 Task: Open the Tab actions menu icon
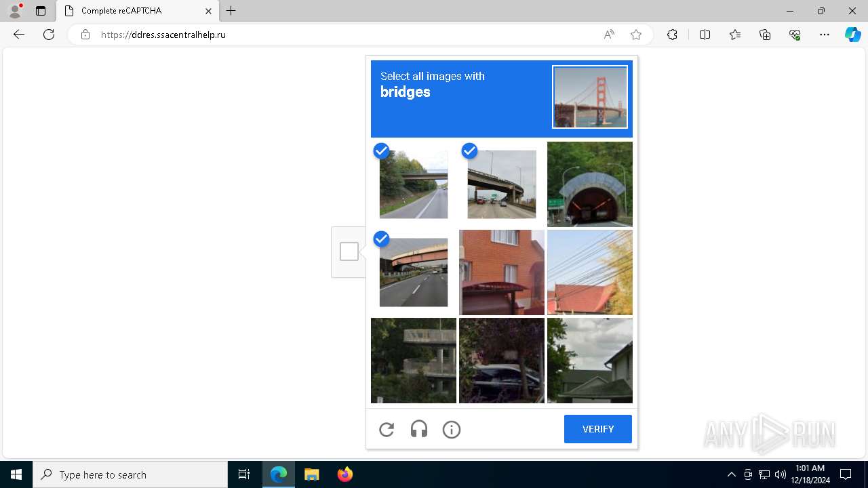tap(41, 11)
